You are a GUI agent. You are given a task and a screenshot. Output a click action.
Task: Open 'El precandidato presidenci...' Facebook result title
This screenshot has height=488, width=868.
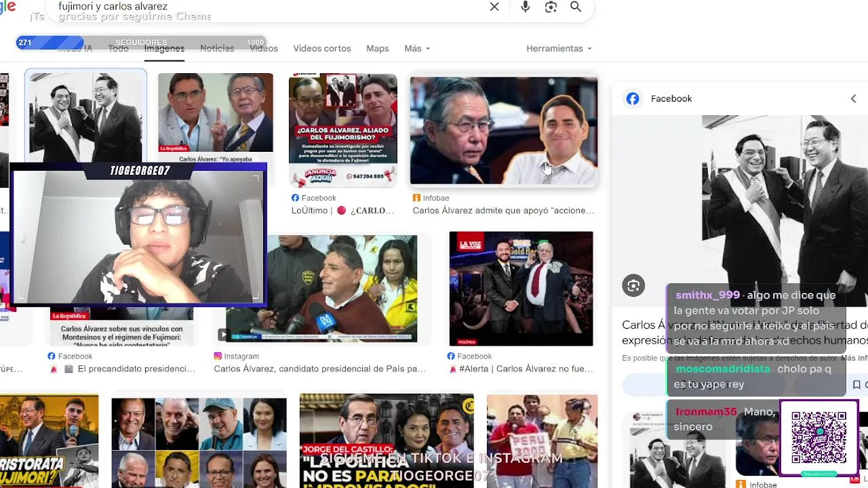point(121,369)
